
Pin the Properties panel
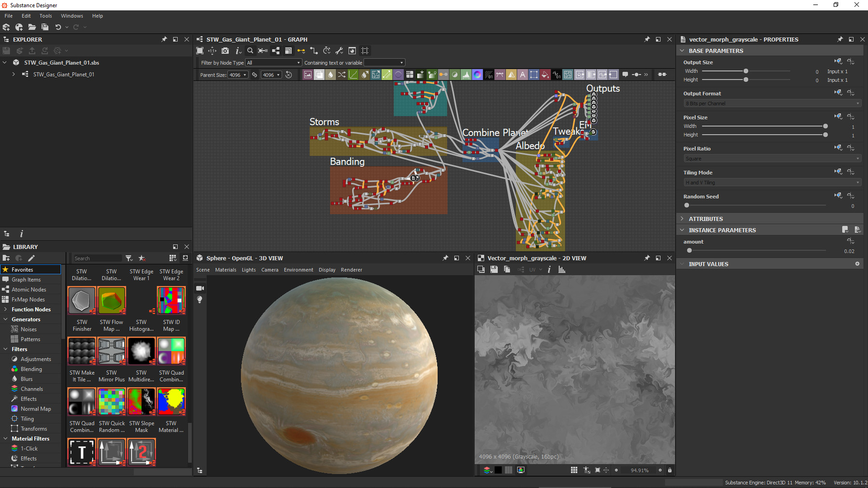click(x=839, y=39)
